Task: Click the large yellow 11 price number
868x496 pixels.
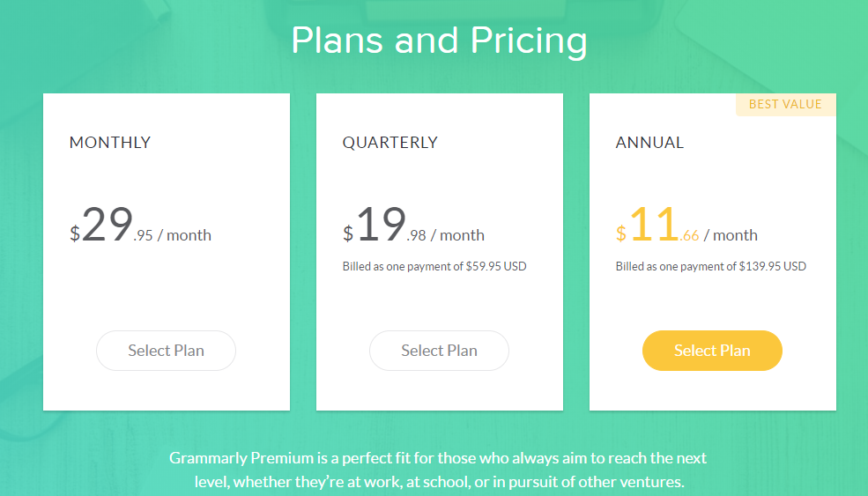Action: point(654,224)
